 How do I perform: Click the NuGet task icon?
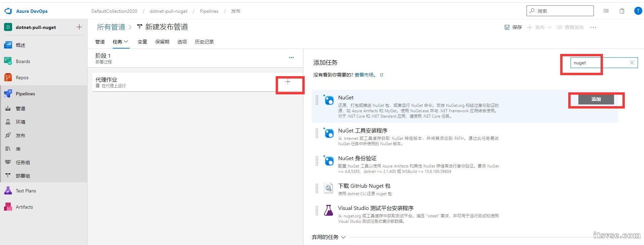click(x=329, y=100)
